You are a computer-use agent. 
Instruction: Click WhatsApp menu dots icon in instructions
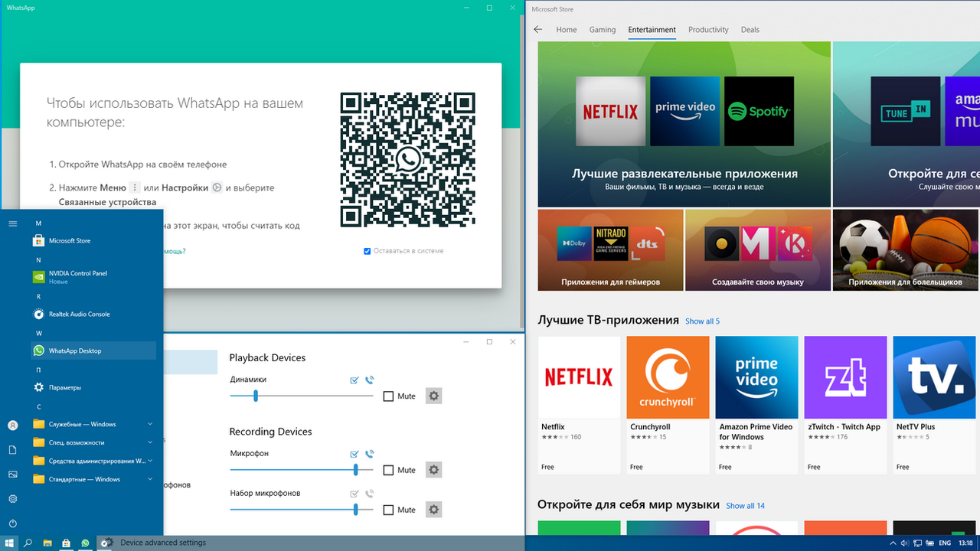[135, 187]
